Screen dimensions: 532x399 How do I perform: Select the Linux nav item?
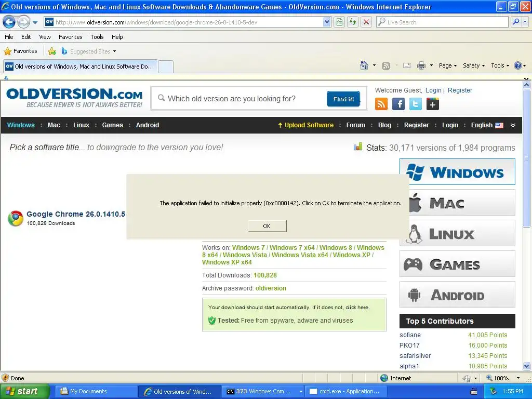pyautogui.click(x=81, y=125)
